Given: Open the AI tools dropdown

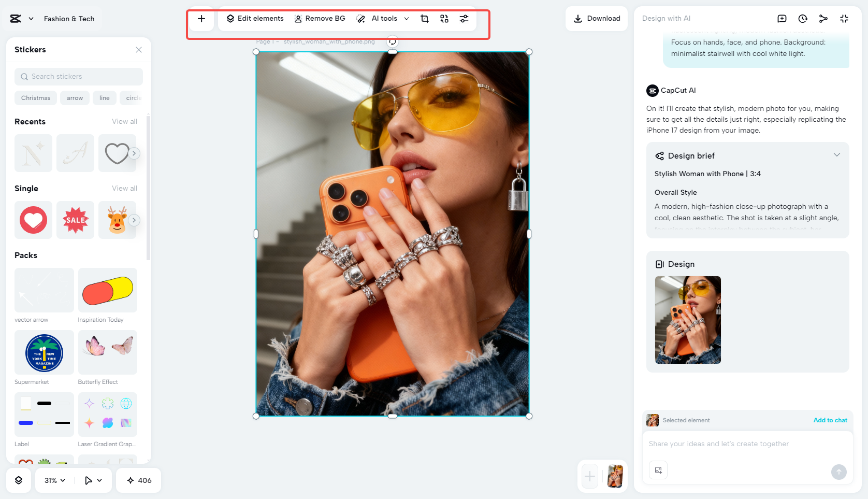Looking at the screenshot, I should tap(384, 19).
